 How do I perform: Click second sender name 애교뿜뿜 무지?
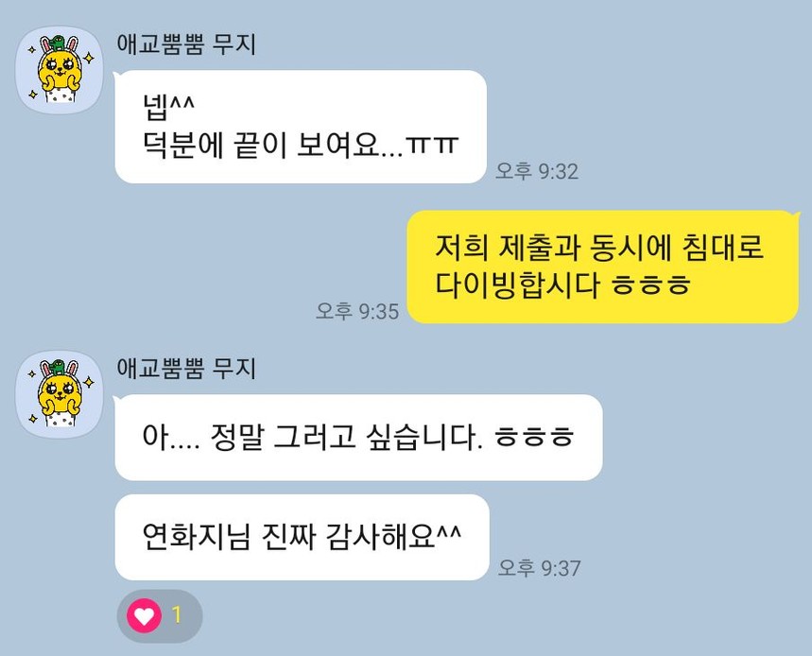[x=186, y=368]
